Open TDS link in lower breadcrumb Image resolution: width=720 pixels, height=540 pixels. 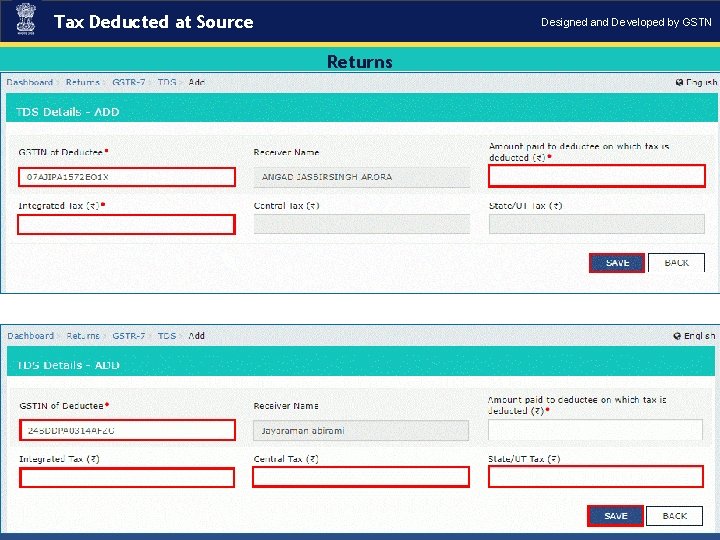pos(167,336)
